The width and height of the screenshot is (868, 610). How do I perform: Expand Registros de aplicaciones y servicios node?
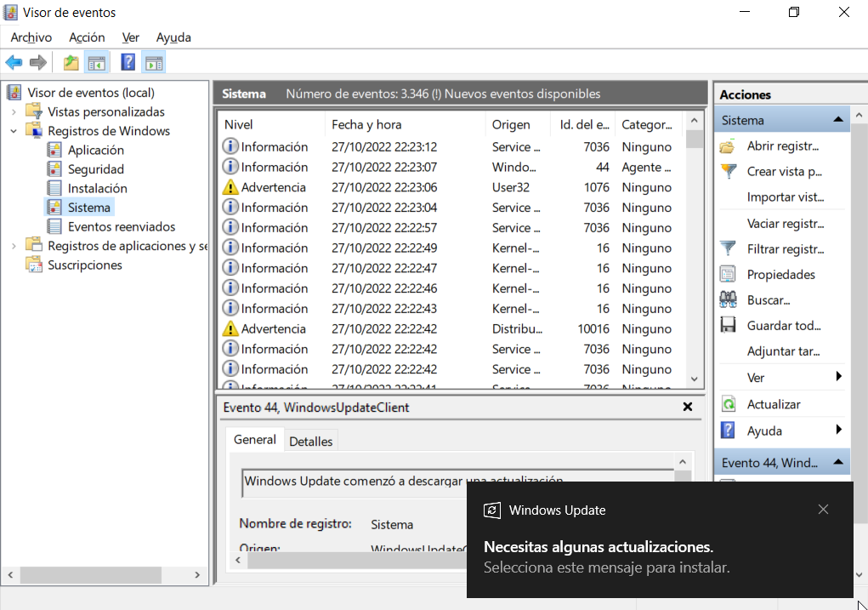point(14,246)
